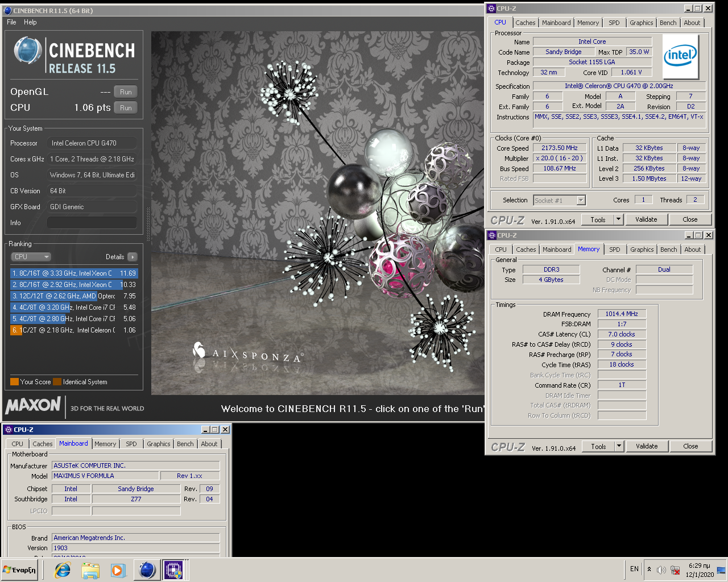Image resolution: width=728 pixels, height=582 pixels.
Task: Click the MAXIMUS V FORMULA model field
Action: coord(105,476)
